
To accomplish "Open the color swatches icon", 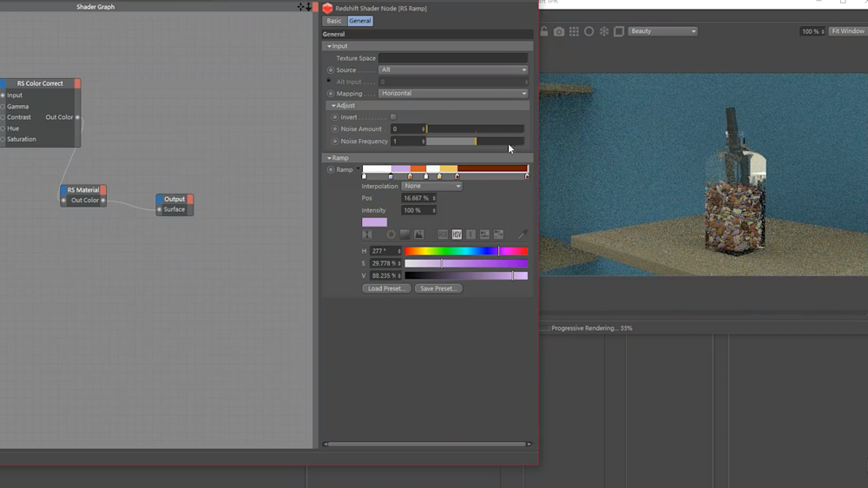I will pyautogui.click(x=498, y=234).
